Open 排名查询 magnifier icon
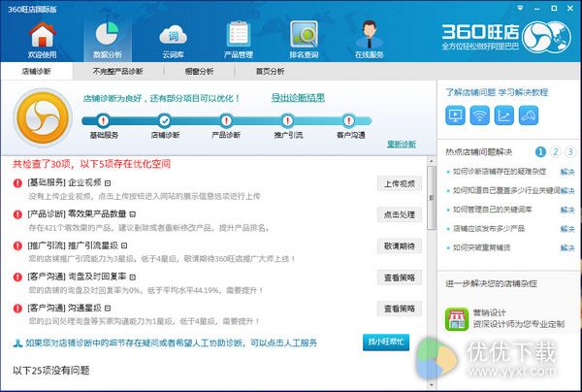 304,34
